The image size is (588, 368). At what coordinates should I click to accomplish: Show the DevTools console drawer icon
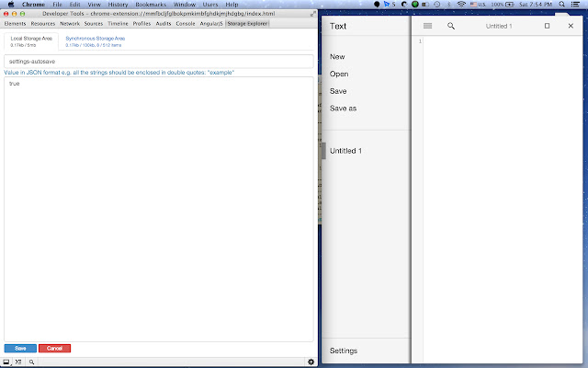(18, 362)
